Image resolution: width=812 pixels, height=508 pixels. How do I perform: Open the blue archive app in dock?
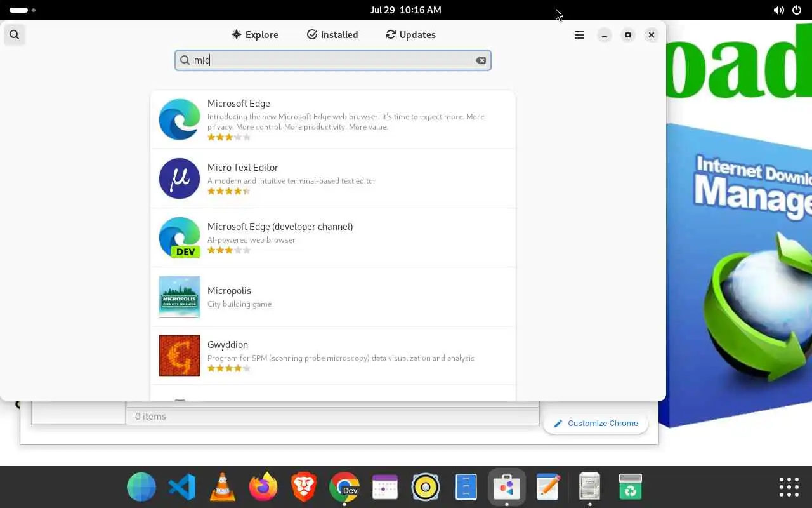click(x=466, y=488)
